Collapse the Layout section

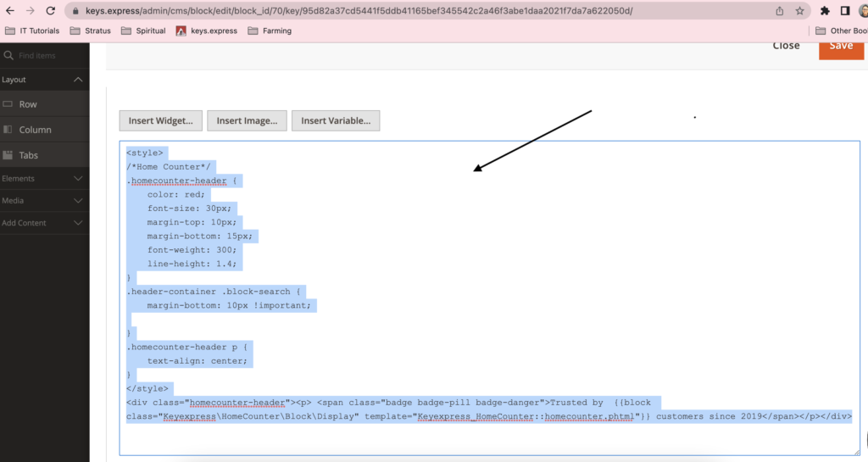coord(79,80)
